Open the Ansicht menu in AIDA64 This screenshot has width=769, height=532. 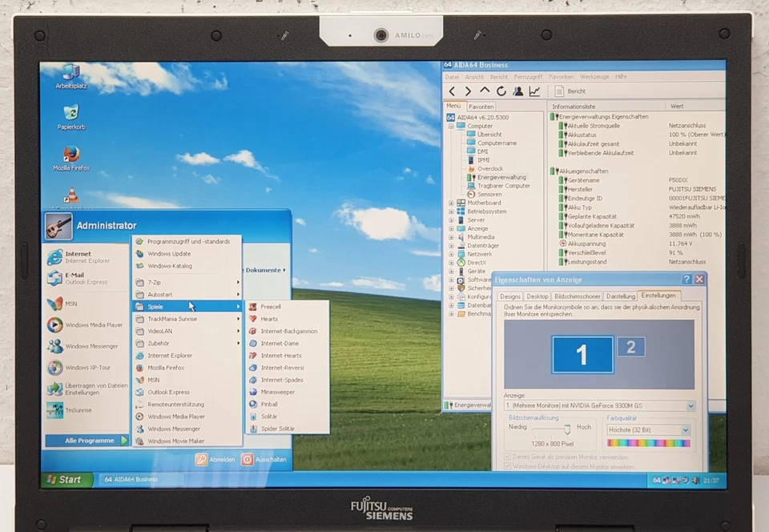tap(474, 77)
